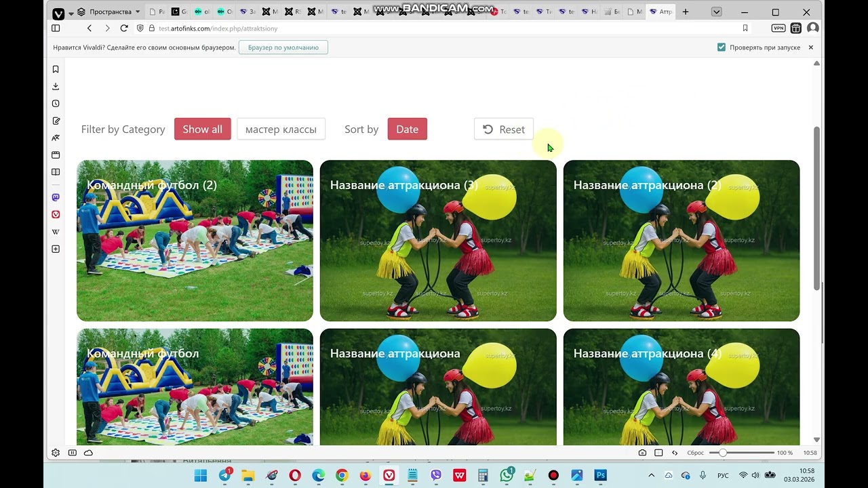The image size is (868, 488).
Task: Add a new web panel
Action: coord(56,249)
